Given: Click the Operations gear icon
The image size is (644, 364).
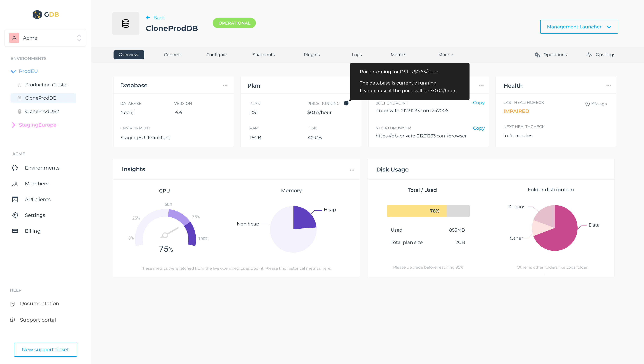Looking at the screenshot, I should (537, 55).
